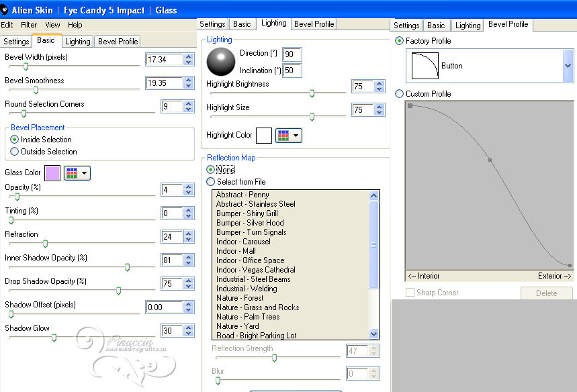577x392 pixels.
Task: Click the Refraction spinner arrows
Action: tap(188, 237)
